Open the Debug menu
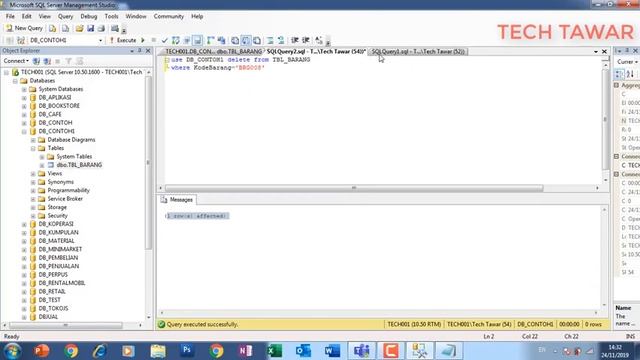Image resolution: width=640 pixels, height=360 pixels. (89, 16)
